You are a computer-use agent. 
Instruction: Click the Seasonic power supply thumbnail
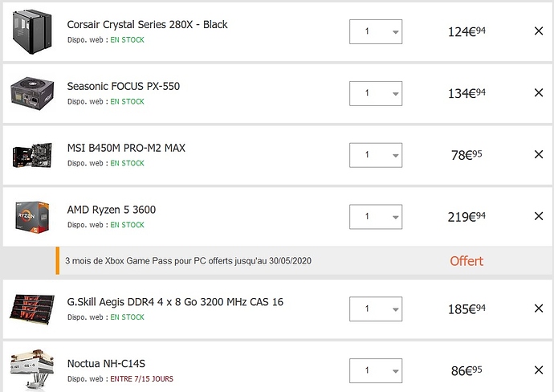(x=32, y=93)
